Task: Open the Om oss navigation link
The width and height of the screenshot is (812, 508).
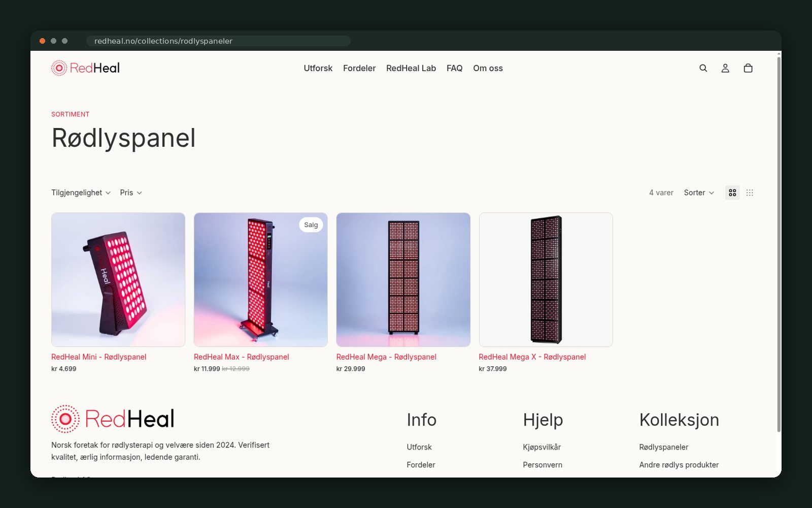Action: point(488,68)
